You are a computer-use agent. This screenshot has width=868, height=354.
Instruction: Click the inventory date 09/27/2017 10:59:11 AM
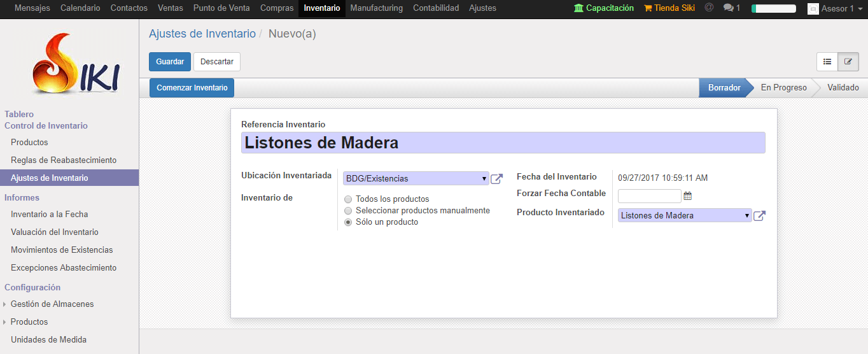(x=662, y=178)
